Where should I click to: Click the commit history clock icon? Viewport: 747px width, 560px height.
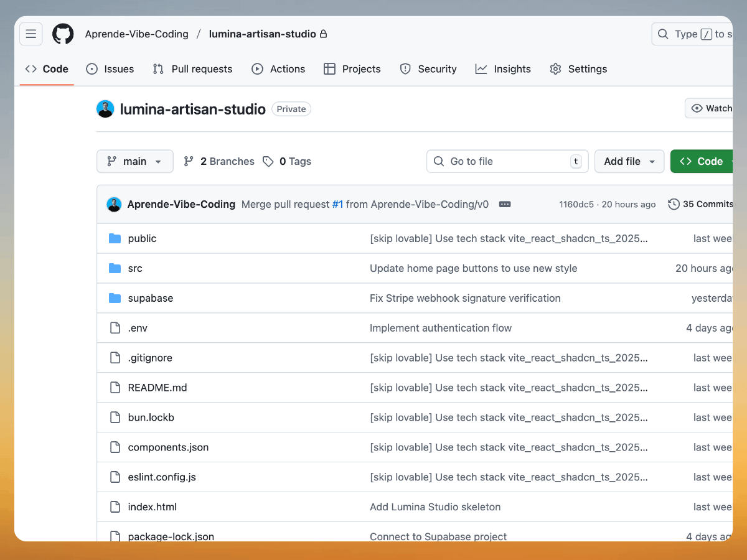pos(674,204)
